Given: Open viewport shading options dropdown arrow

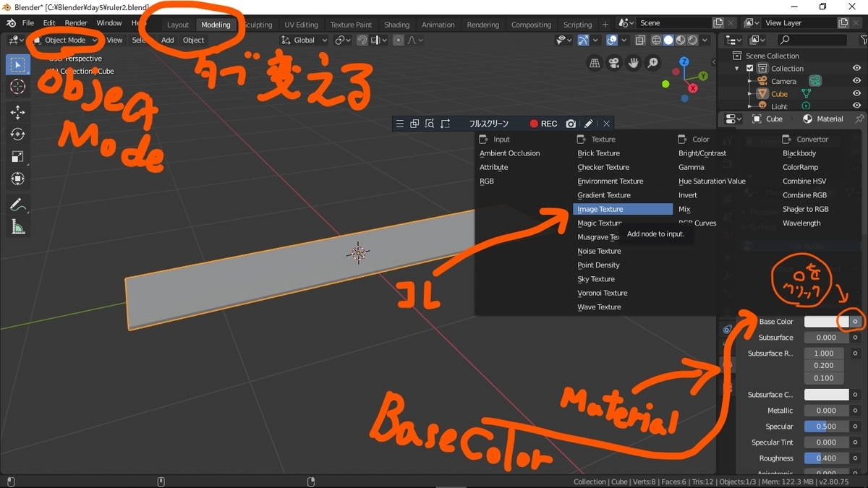Looking at the screenshot, I should coord(705,40).
